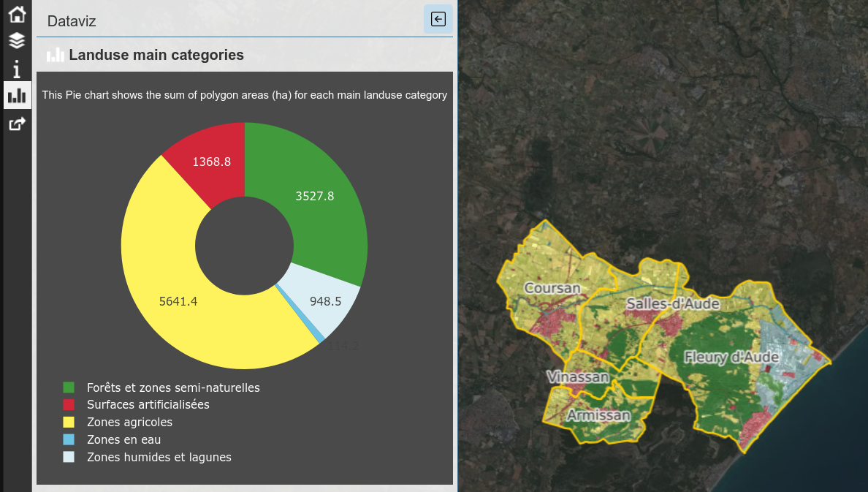868x492 pixels.
Task: Toggle Forêts et zones semi-naturelles legend swatch
Action: pyautogui.click(x=69, y=387)
